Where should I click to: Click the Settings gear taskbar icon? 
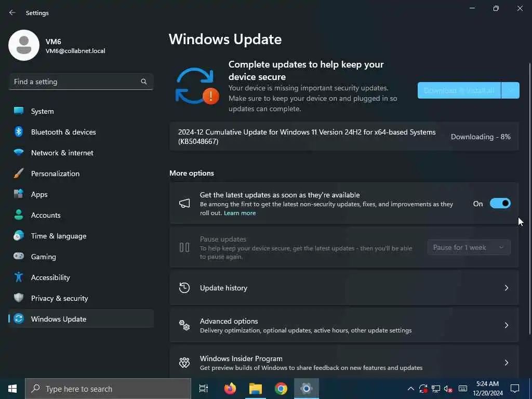pos(307,389)
